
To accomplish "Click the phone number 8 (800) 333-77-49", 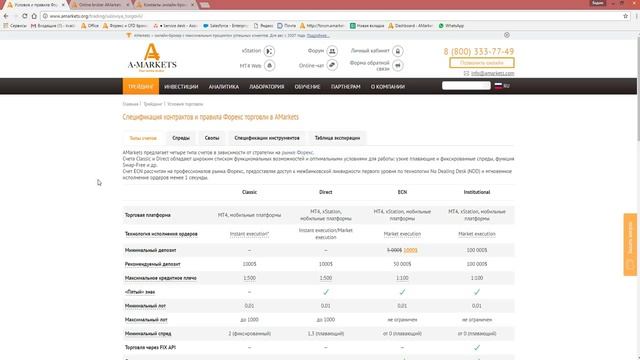I will pos(479,51).
